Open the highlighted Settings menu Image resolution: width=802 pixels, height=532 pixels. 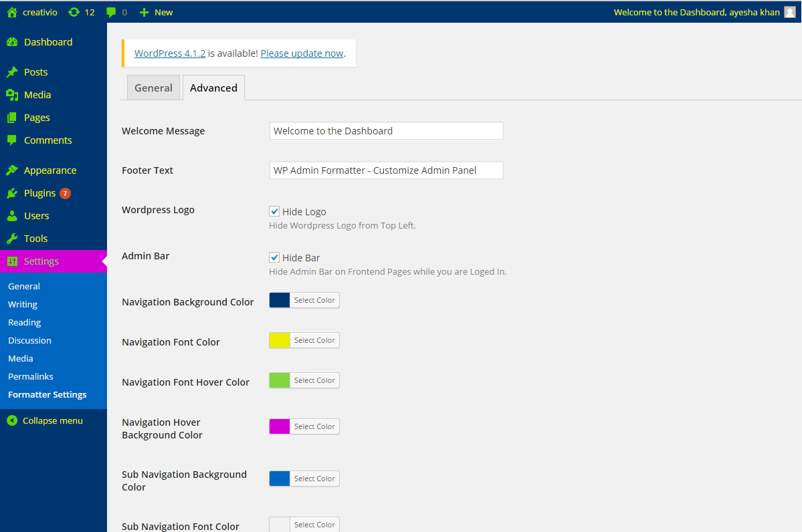tap(54, 261)
